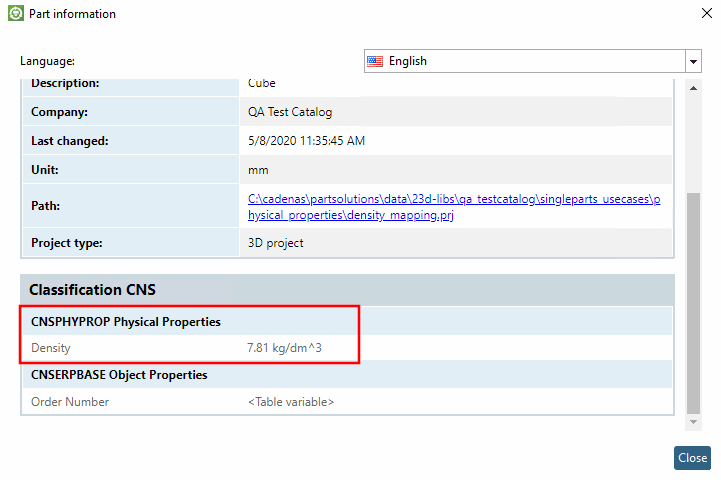The image size is (721, 480).
Task: Click the Language: label
Action: [x=47, y=61]
